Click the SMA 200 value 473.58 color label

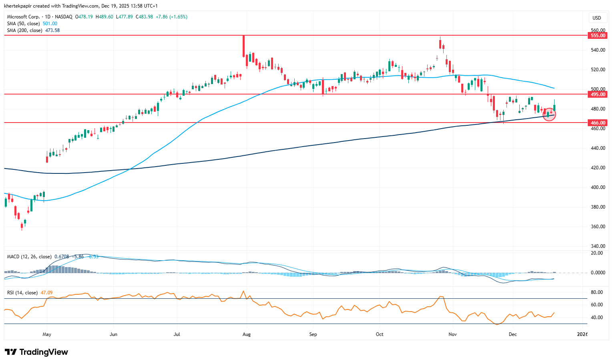point(52,30)
